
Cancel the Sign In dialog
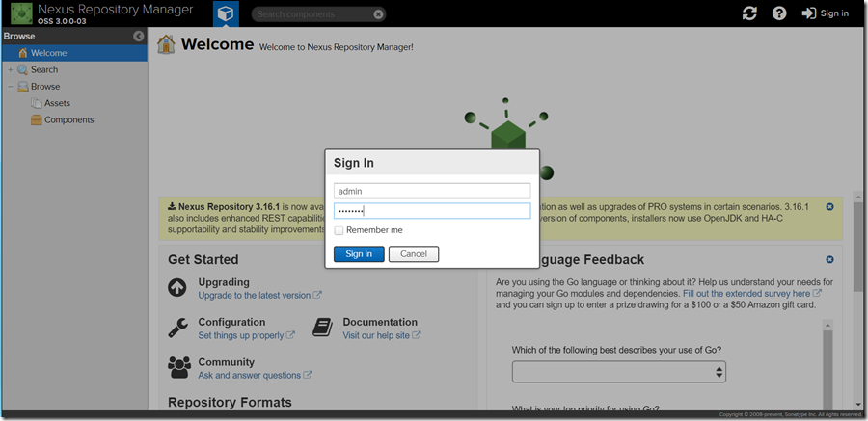coord(414,254)
